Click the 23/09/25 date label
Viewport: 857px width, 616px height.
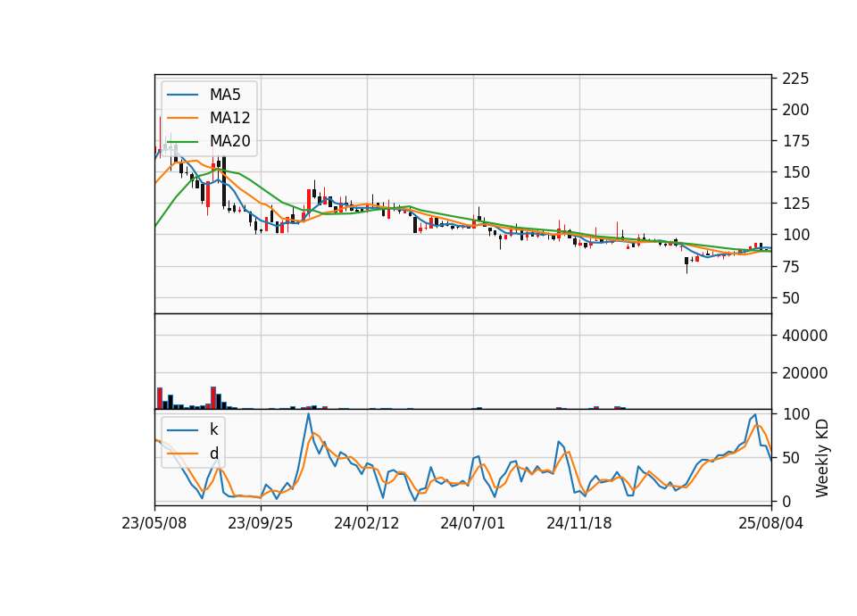260,523
